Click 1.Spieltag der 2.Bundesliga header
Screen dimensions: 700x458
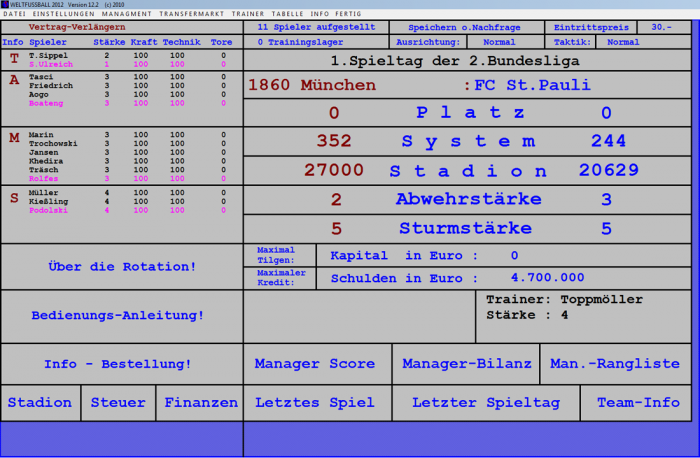pyautogui.click(x=455, y=61)
